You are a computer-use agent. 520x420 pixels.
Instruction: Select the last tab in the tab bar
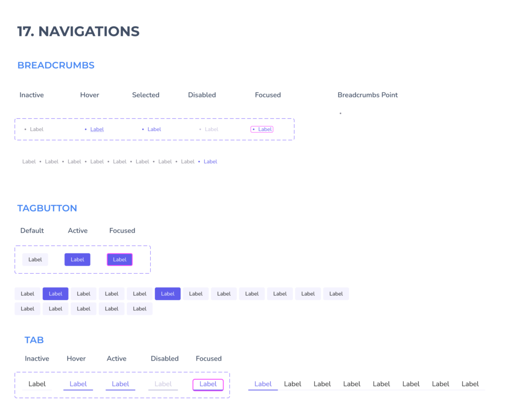pyautogui.click(x=470, y=384)
